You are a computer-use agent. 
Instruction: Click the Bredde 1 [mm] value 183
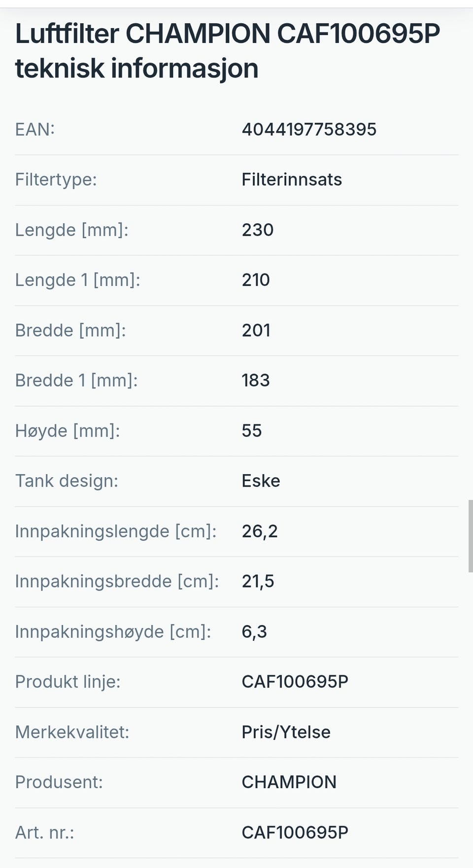(256, 381)
